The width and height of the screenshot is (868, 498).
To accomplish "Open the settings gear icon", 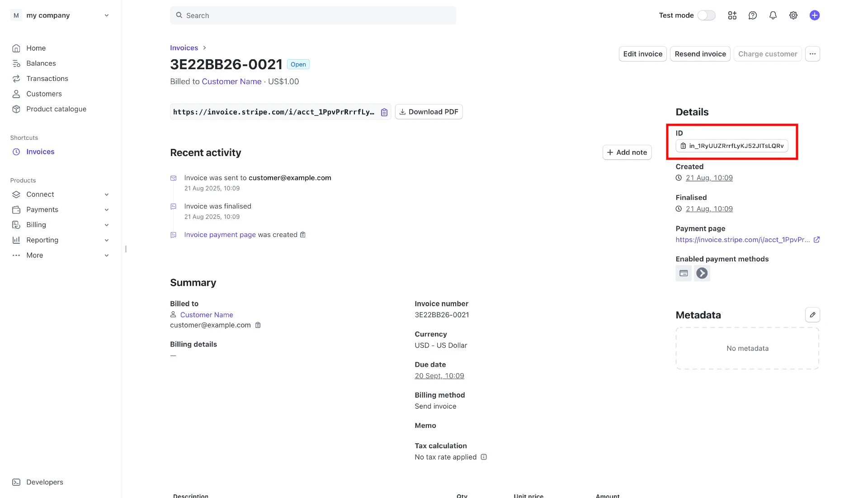I will (x=793, y=15).
